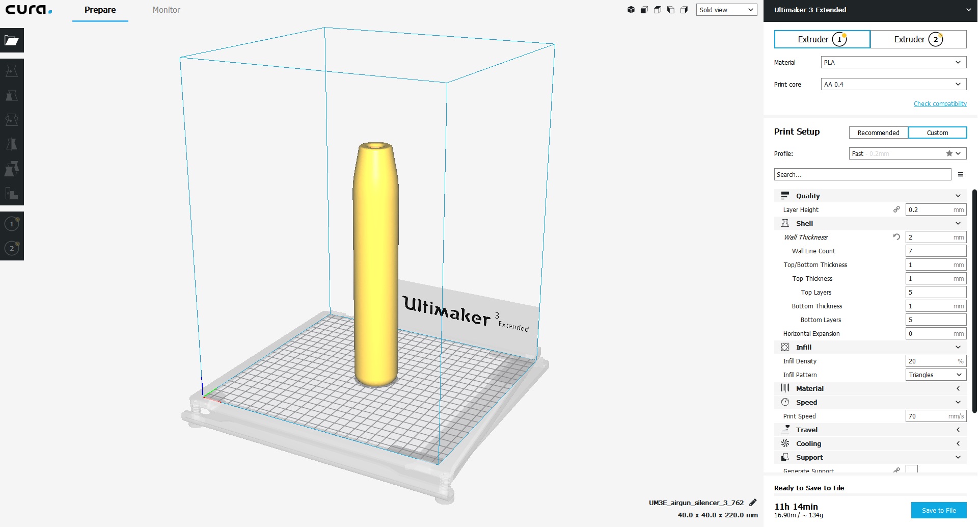Edit the Print Speed value field

[x=936, y=416]
